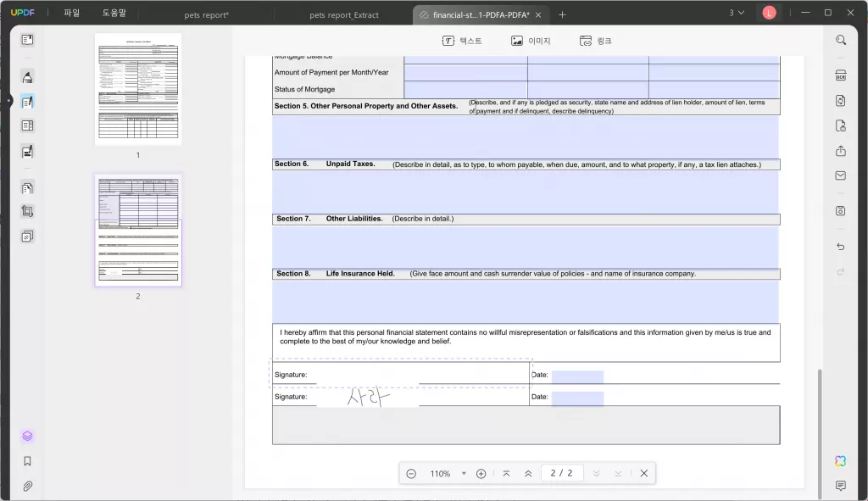The height and width of the screenshot is (501, 868).
Task: Open the Protect PDF lock icon
Action: click(841, 126)
